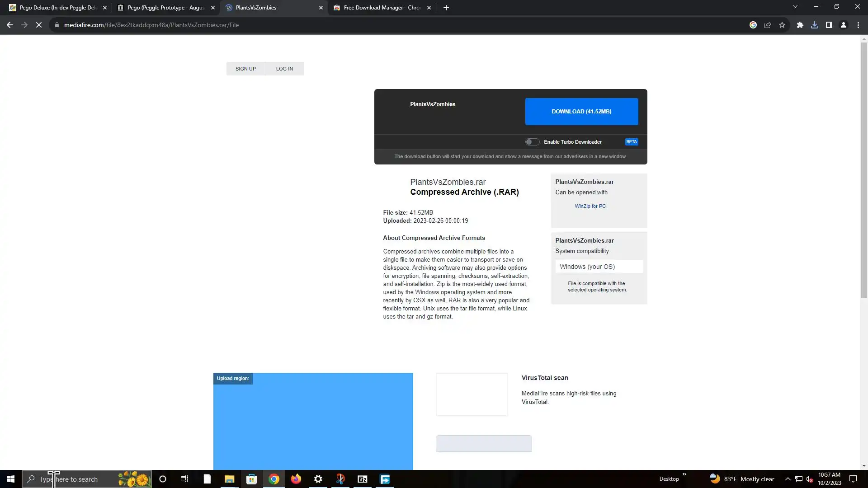
Task: Open Chrome profile avatar
Action: [843, 25]
